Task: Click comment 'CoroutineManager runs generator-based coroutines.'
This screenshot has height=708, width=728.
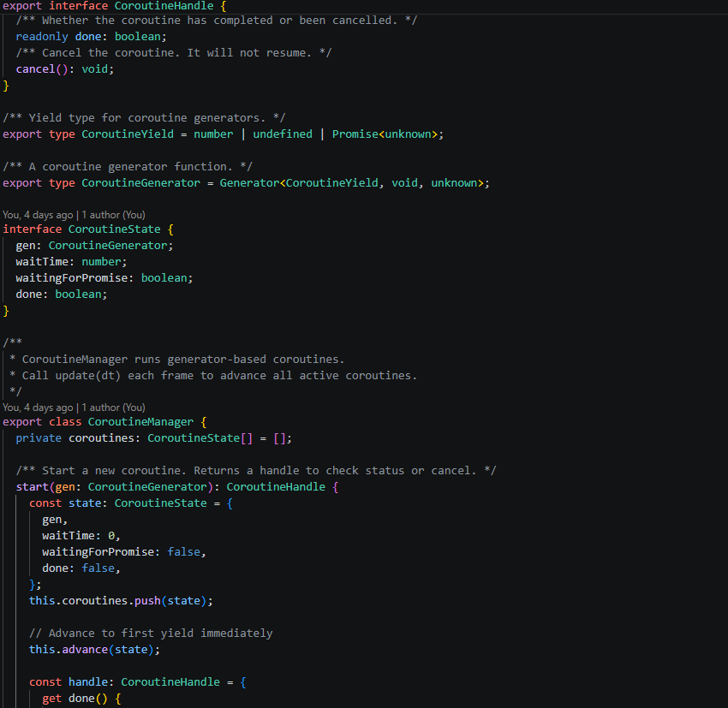Action: click(x=183, y=359)
